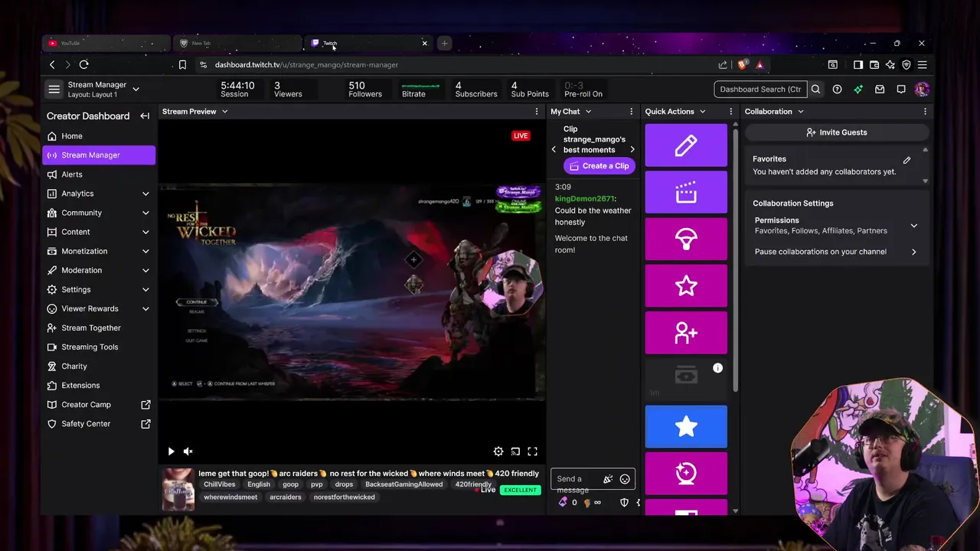Viewport: 980px width, 551px height.
Task: Open Charity in the sidebar
Action: click(x=100, y=366)
